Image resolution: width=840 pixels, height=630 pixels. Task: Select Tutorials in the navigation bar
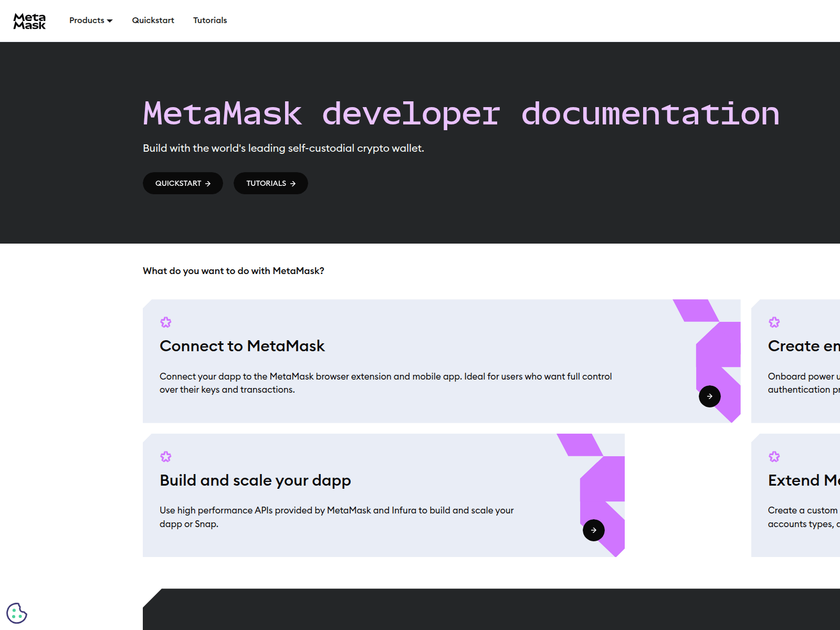coord(210,20)
